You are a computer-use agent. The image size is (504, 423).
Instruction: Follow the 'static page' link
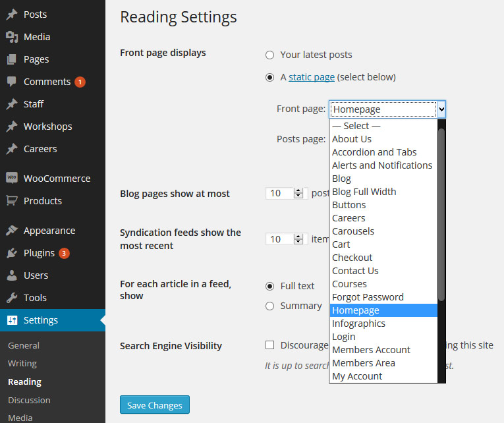(x=312, y=77)
